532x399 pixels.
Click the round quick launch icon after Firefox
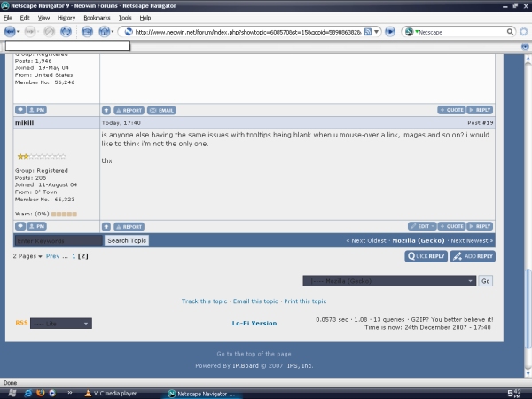(52, 393)
